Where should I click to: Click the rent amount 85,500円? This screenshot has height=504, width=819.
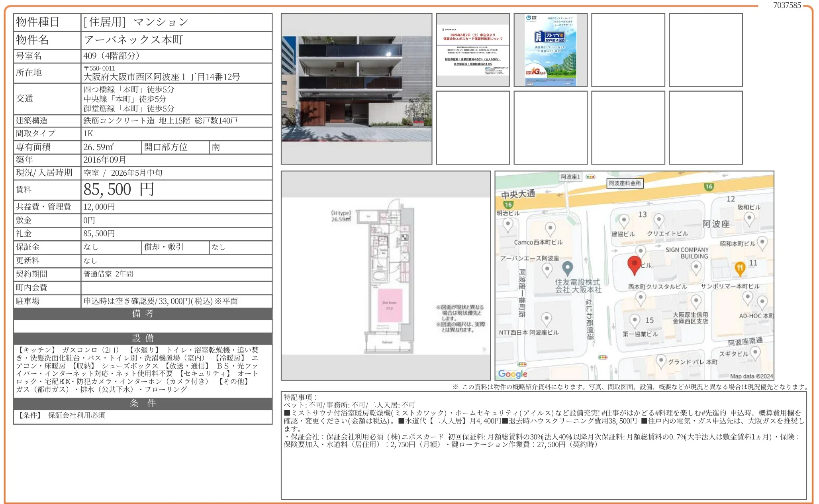tap(119, 190)
